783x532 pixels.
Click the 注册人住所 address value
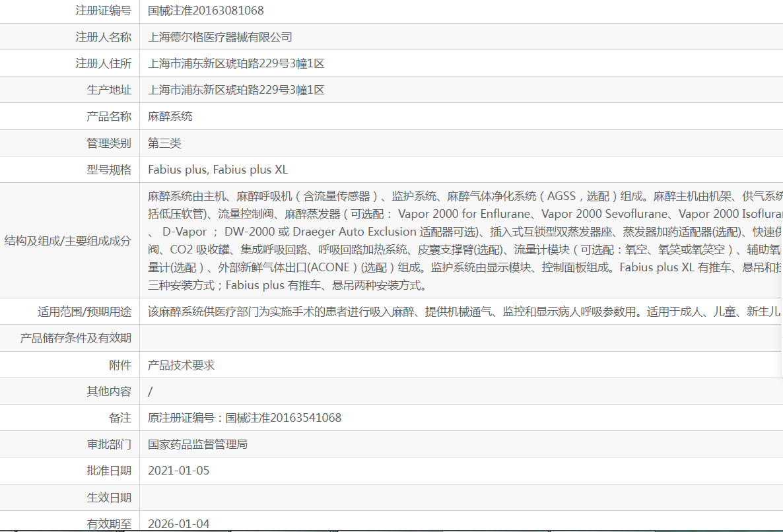coord(236,63)
